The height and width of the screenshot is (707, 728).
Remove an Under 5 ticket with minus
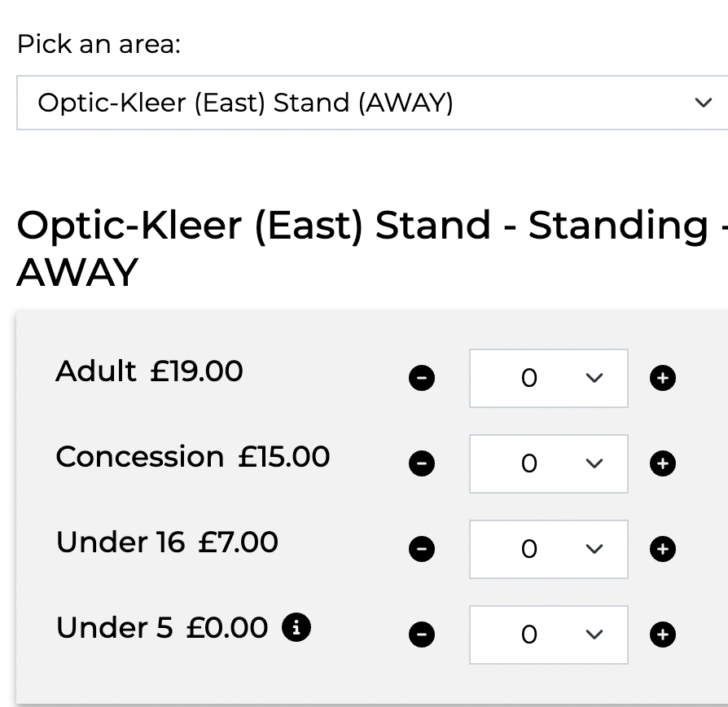422,635
